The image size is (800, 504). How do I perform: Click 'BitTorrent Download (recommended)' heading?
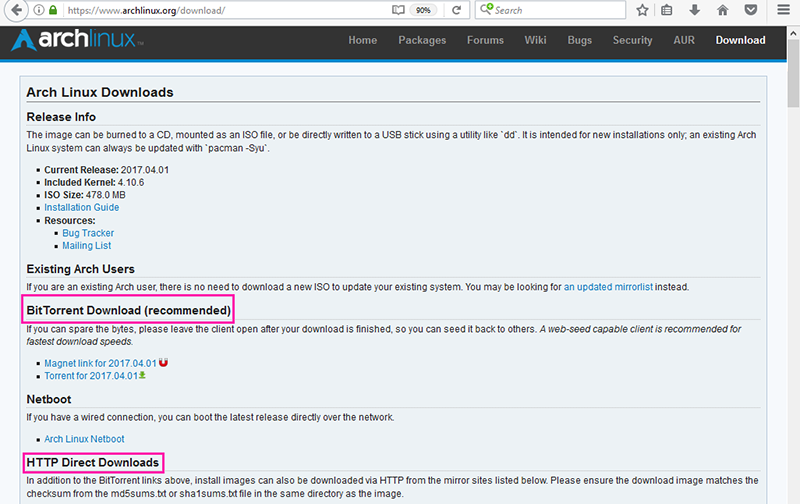click(129, 310)
